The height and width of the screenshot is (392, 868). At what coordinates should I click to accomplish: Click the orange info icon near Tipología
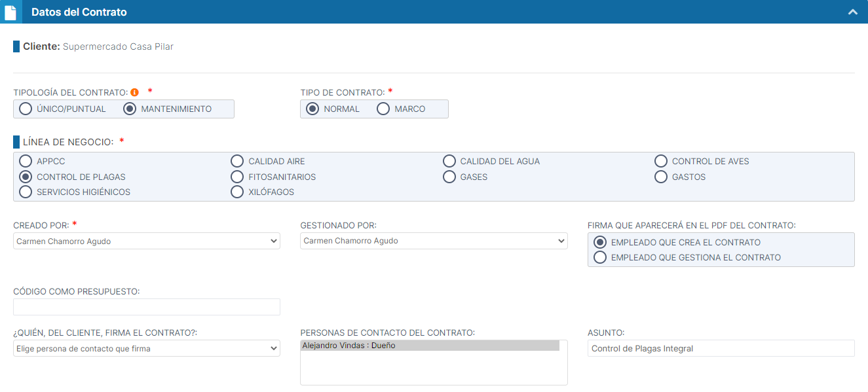pos(134,92)
